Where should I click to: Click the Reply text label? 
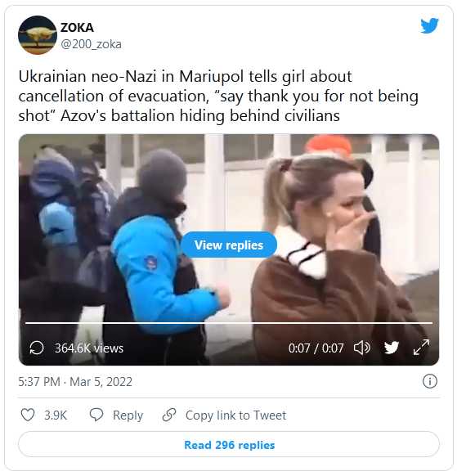tap(128, 415)
